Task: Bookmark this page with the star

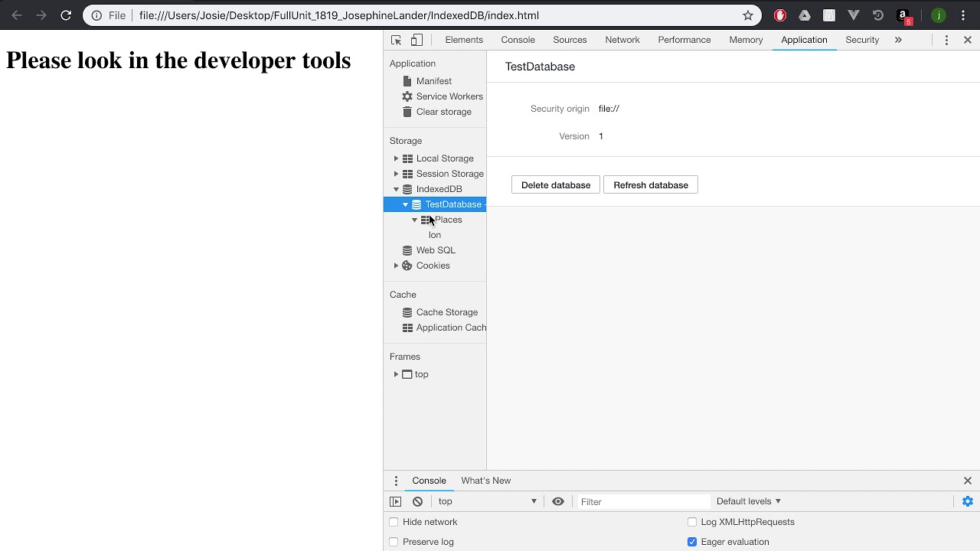Action: click(748, 15)
